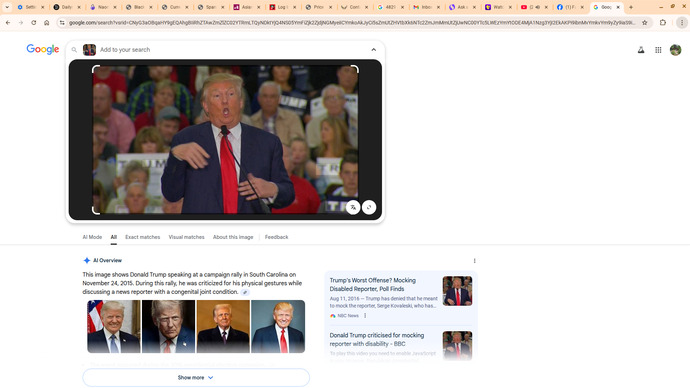Switch to AI Mode tab
Image resolution: width=690 pixels, height=388 pixels.
[92, 237]
